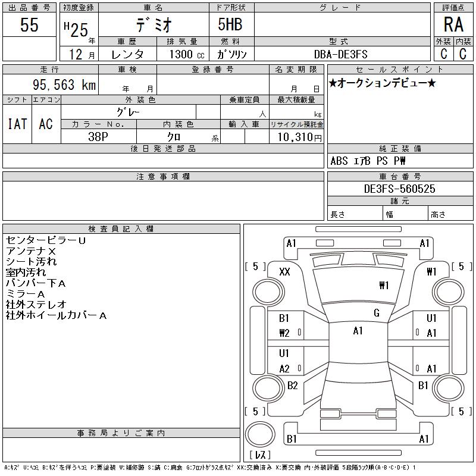Click the XX replaced-panel marker on car diagram

click(x=284, y=271)
